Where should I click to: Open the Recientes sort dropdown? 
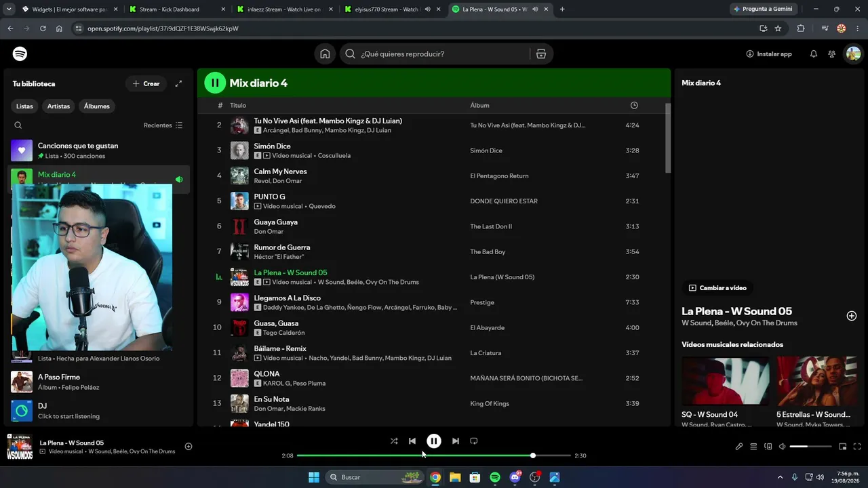163,125
